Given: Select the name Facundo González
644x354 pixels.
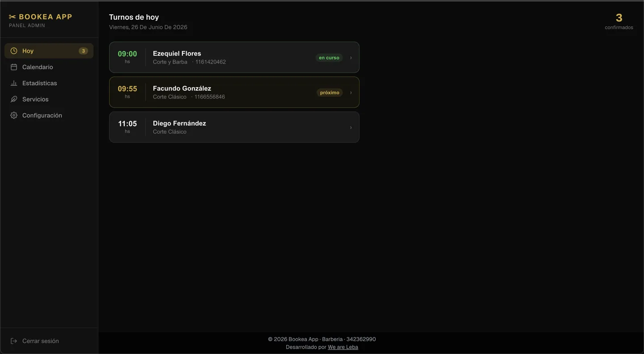Looking at the screenshot, I should pos(182,88).
